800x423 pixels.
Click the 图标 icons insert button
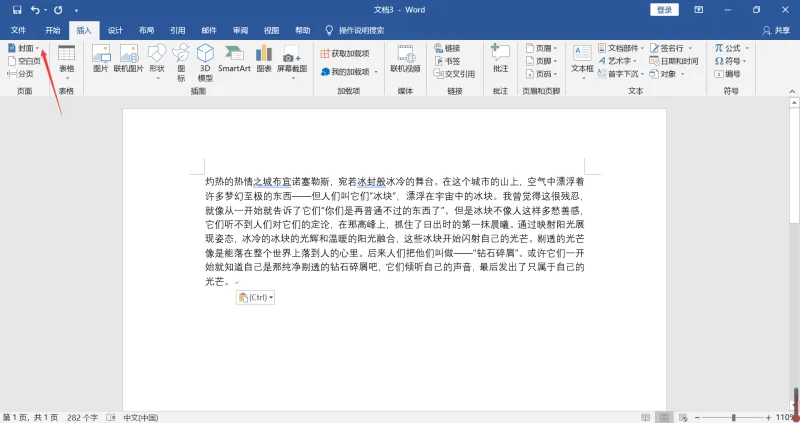coord(181,63)
